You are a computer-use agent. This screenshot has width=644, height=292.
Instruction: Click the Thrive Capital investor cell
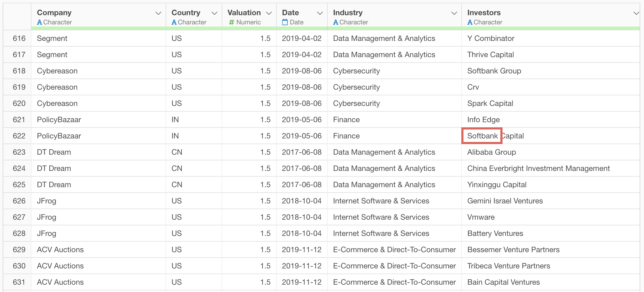[x=551, y=54]
